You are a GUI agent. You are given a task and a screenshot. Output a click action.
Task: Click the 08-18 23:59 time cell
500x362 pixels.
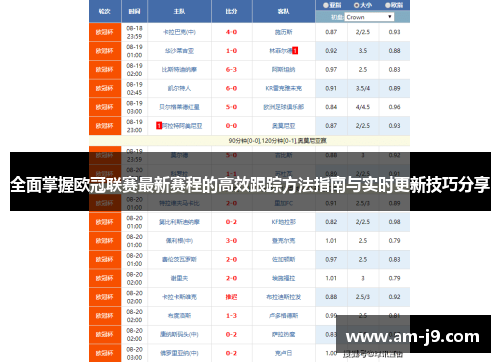134,32
